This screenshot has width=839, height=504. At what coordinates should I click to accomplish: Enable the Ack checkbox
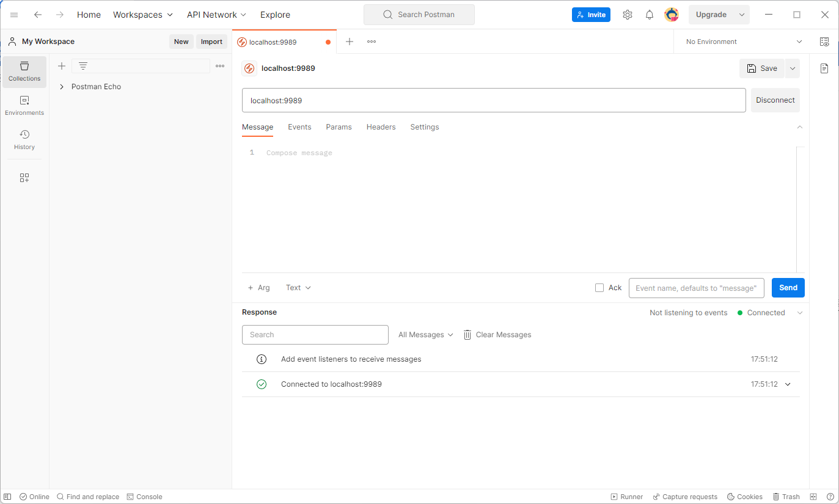[599, 288]
